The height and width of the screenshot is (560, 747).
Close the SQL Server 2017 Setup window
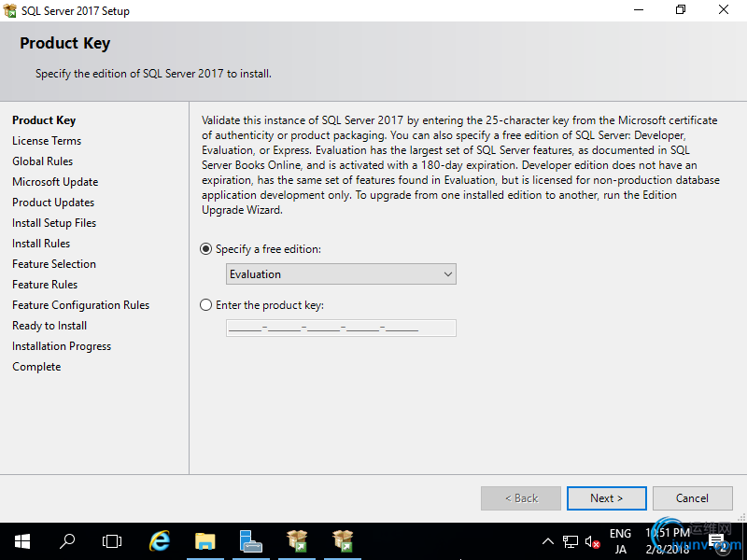click(x=724, y=10)
